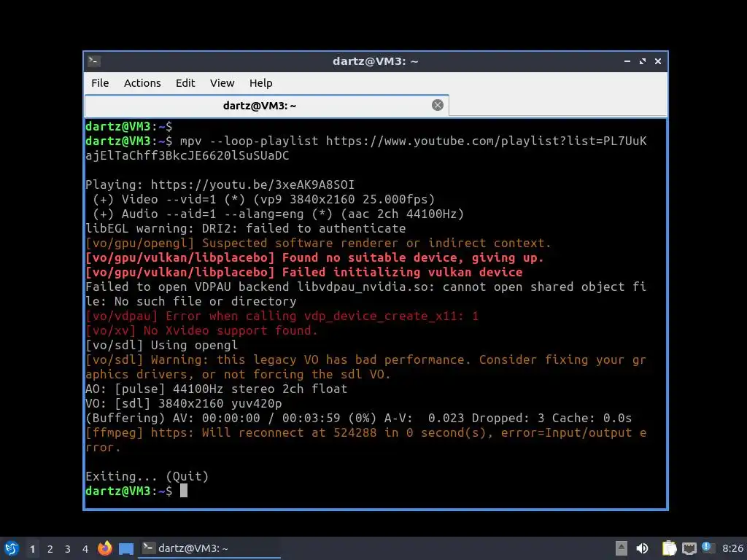Focus the dartz@VM3 taskbar window button
747x560 pixels.
point(209,548)
